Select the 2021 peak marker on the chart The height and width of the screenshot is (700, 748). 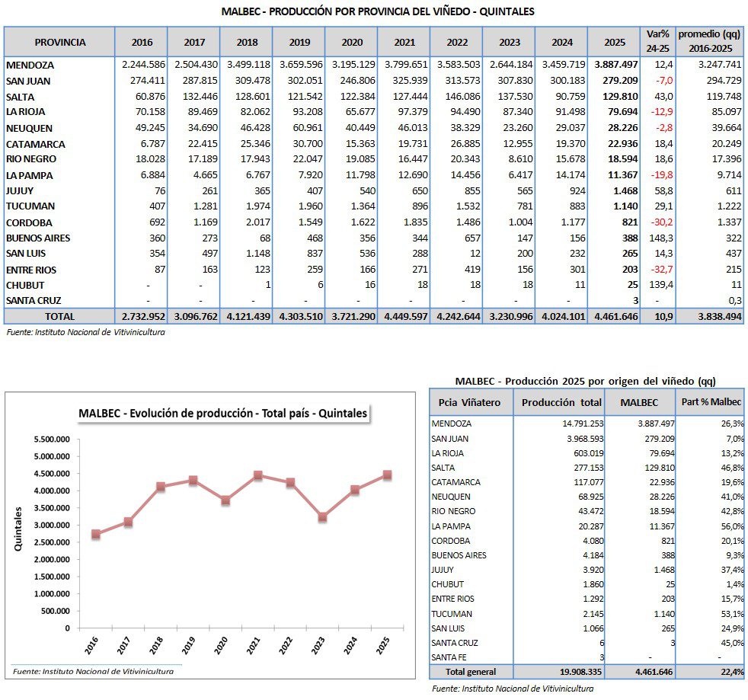click(x=258, y=475)
